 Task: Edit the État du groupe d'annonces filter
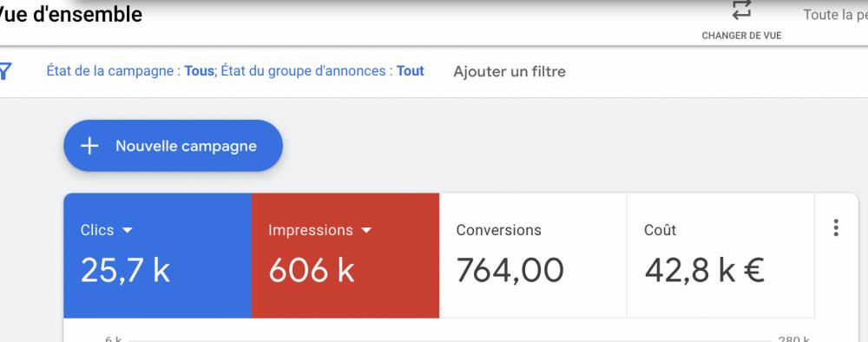[x=323, y=71]
